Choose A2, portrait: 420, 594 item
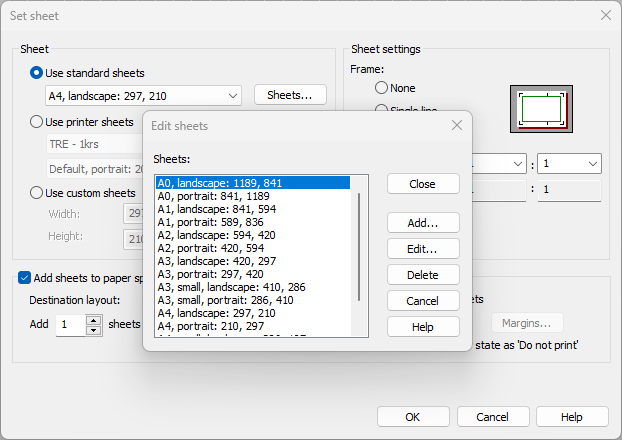 [x=210, y=248]
